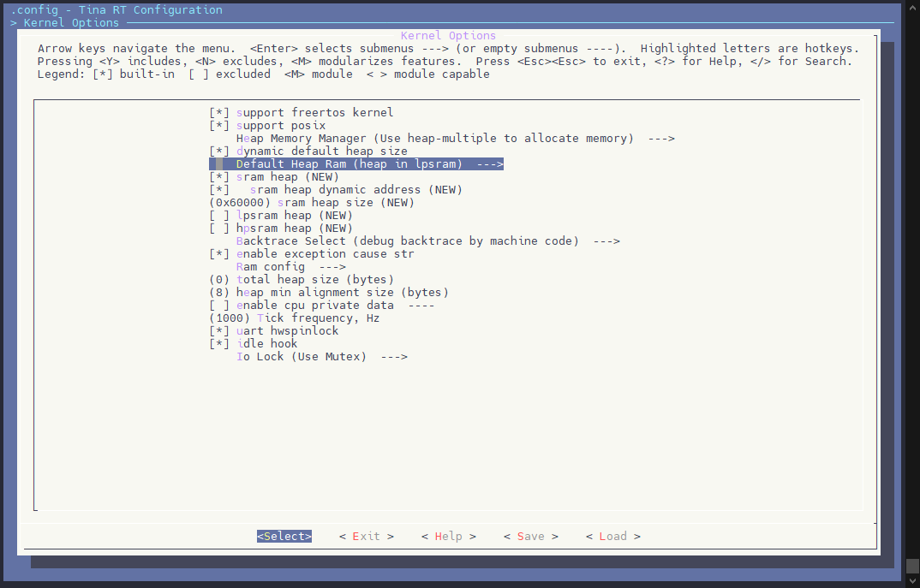Image resolution: width=920 pixels, height=588 pixels.
Task: Click the Load button
Action: (612, 536)
